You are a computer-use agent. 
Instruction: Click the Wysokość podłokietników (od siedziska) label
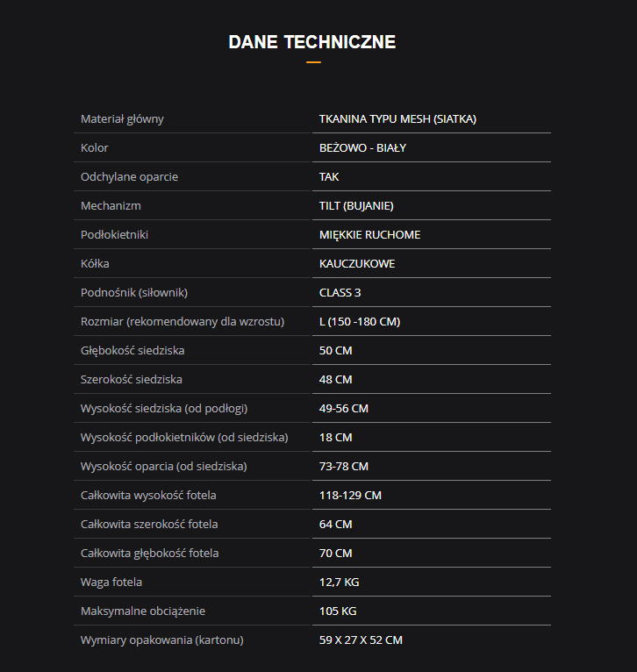point(184,438)
